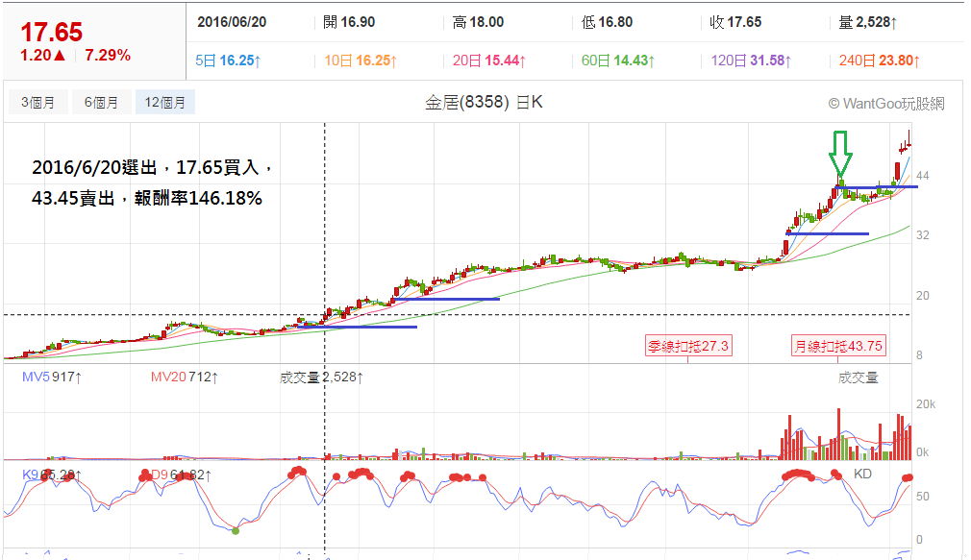The height and width of the screenshot is (560, 971).
Task: Click the 20日 15.44 moving average value
Action: pos(488,61)
